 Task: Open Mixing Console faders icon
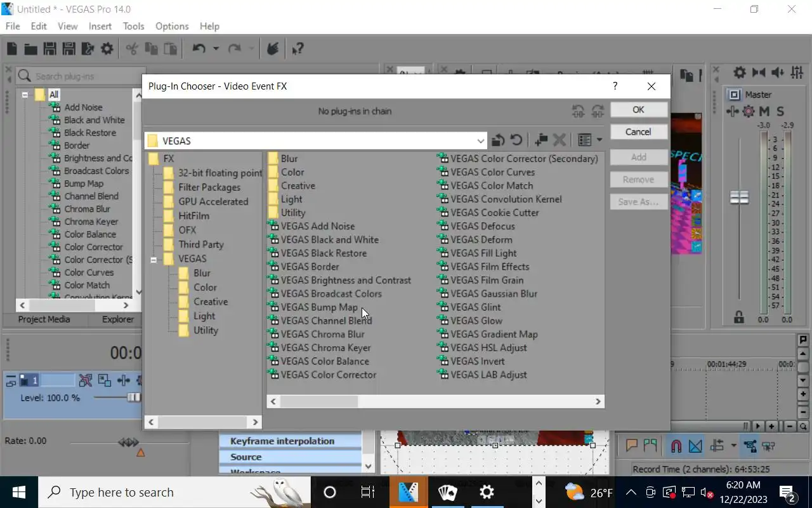pos(798,73)
